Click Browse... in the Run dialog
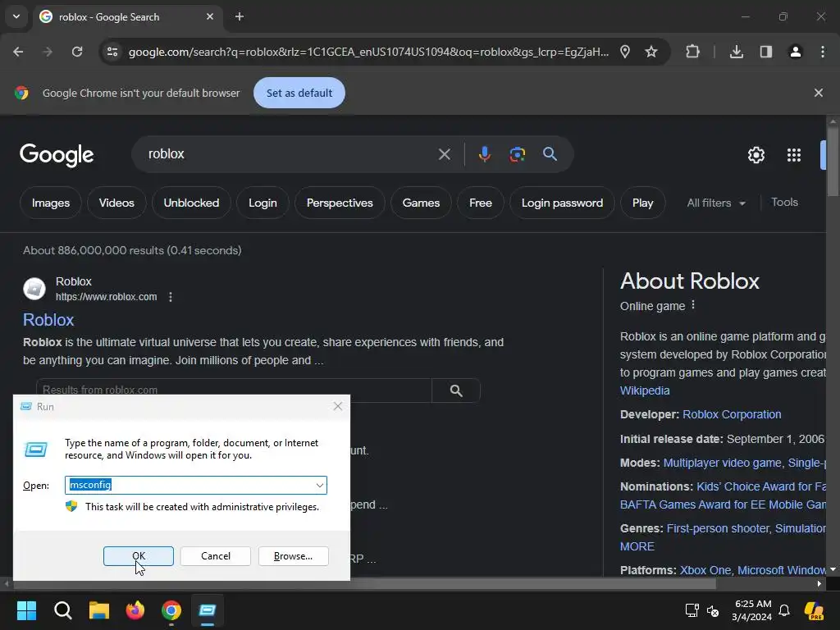The height and width of the screenshot is (630, 840). (x=293, y=556)
